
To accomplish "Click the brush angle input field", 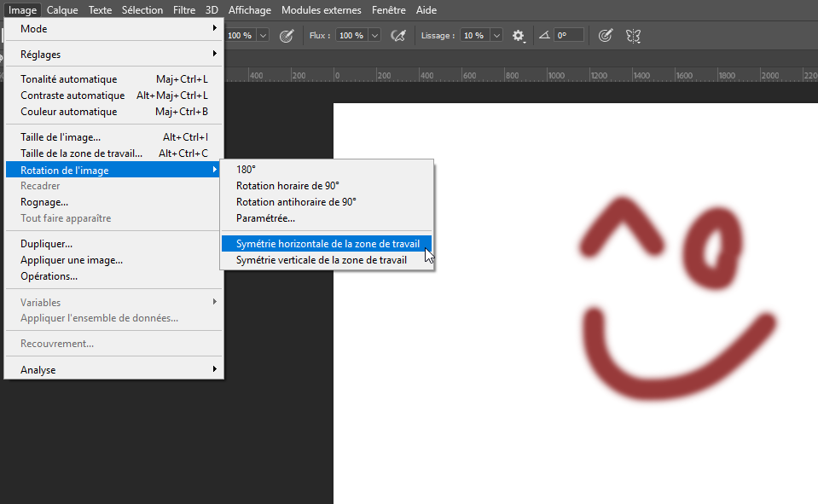I will 568,36.
